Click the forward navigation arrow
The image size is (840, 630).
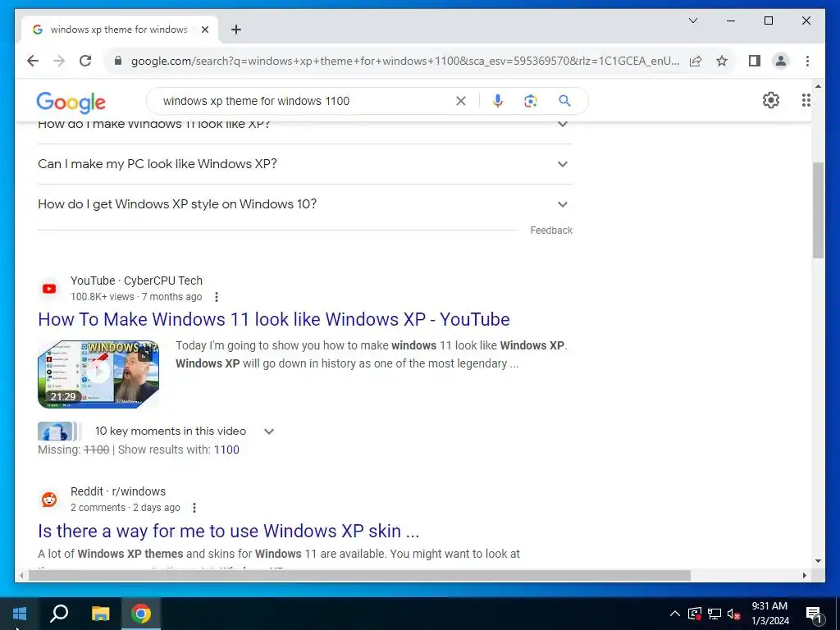pos(59,61)
